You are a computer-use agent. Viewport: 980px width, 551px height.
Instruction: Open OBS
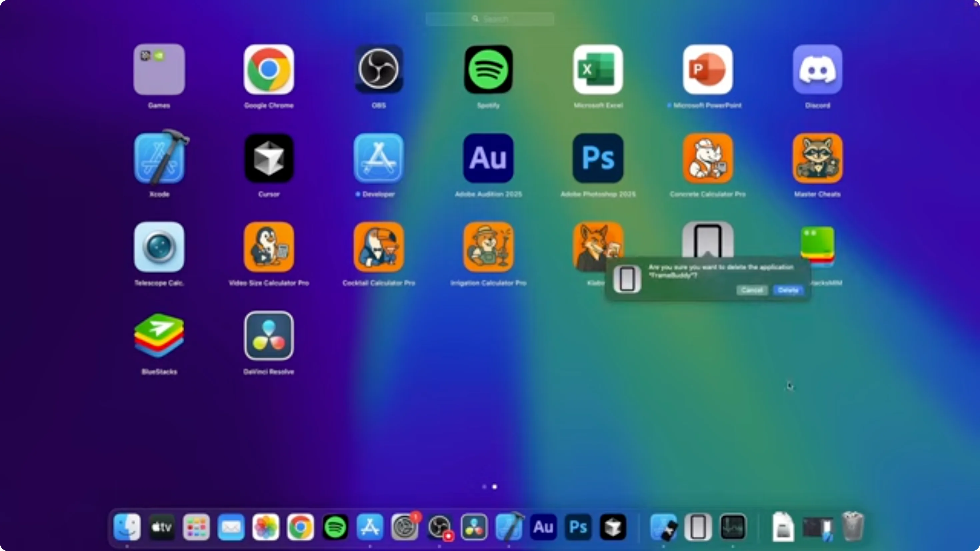click(379, 70)
